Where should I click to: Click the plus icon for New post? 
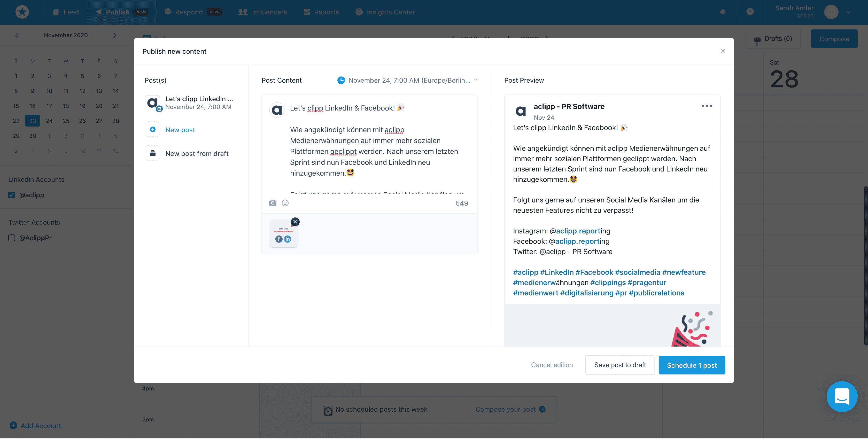click(152, 129)
